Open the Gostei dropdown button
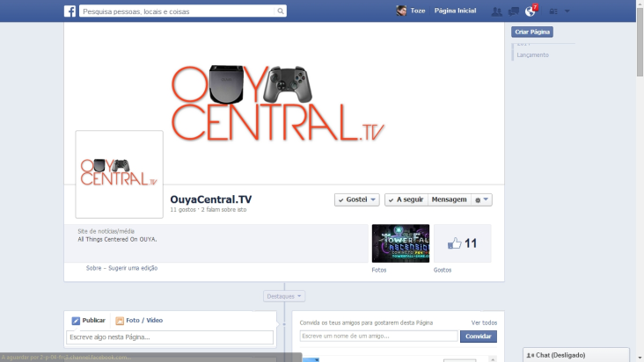Viewport: 644px width, 362px height. [x=356, y=199]
